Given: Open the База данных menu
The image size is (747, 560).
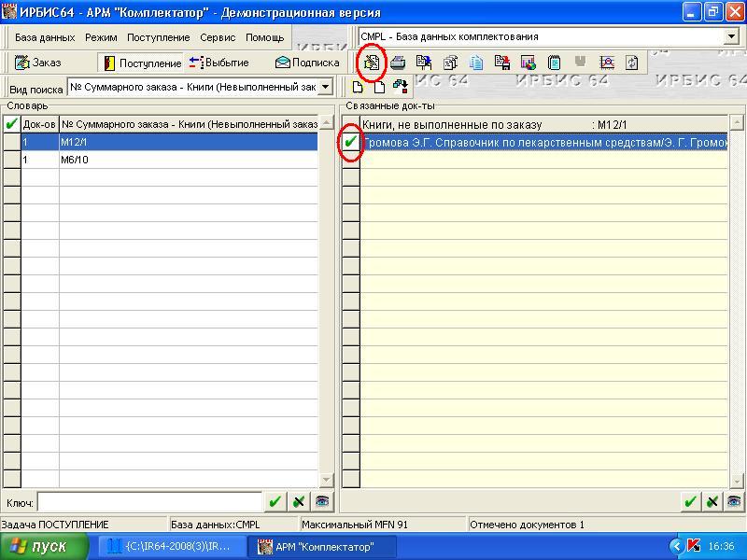Looking at the screenshot, I should point(45,38).
